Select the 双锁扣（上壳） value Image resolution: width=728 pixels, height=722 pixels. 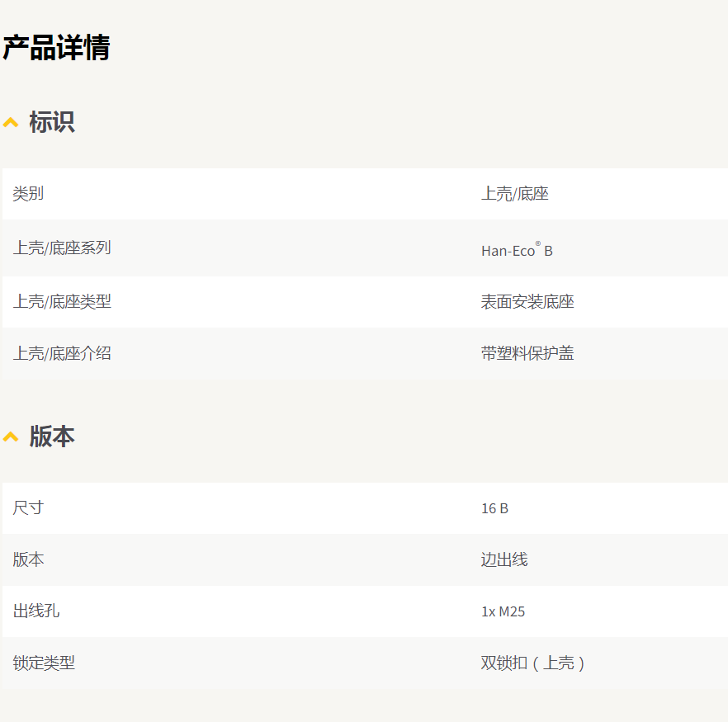(x=532, y=663)
